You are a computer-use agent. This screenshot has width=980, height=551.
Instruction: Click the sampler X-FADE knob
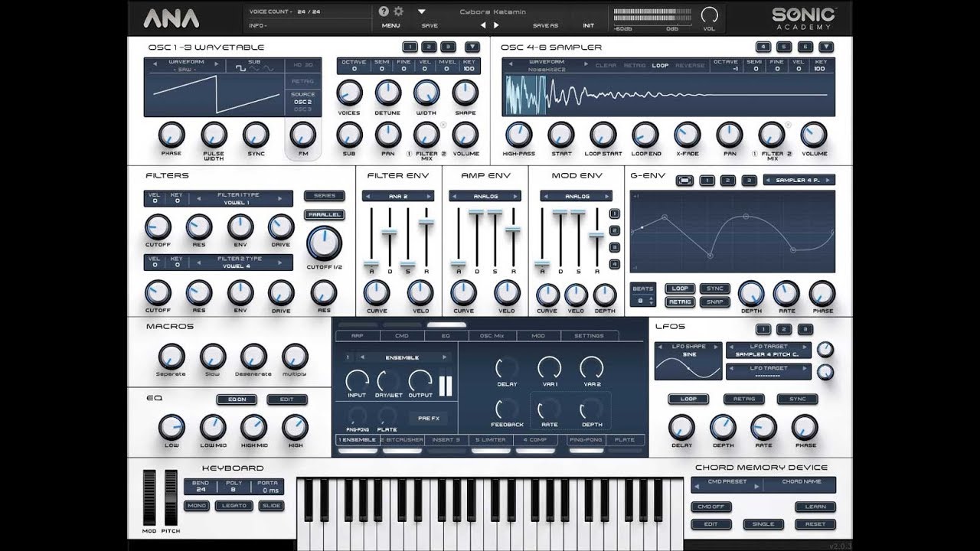[x=687, y=135]
